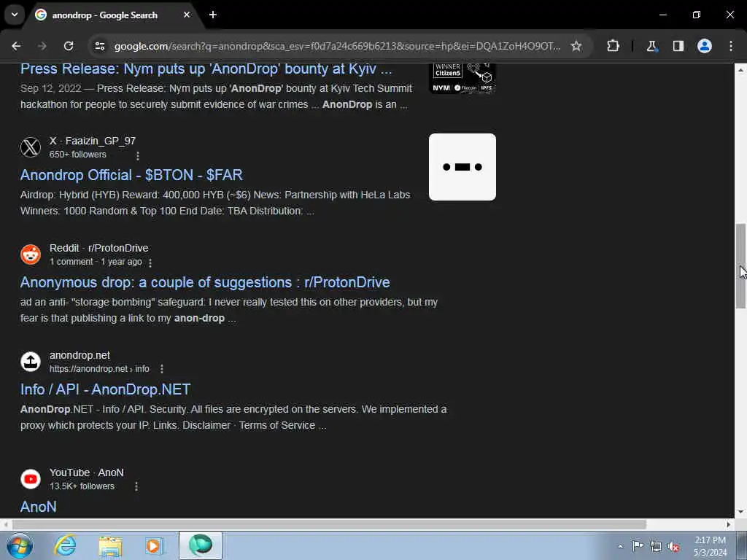The image size is (747, 560).
Task: Click the scrollbar down arrow
Action: coord(740,512)
